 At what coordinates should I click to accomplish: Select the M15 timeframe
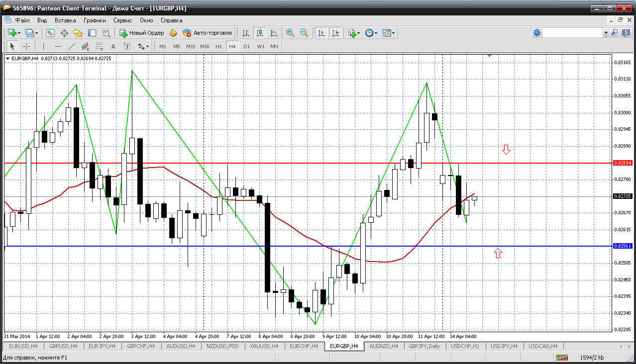click(x=191, y=46)
